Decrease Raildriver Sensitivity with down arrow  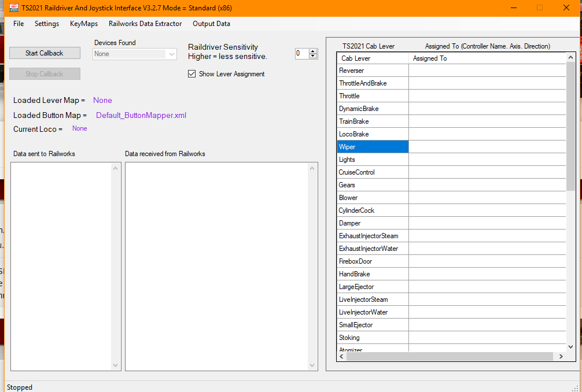click(313, 56)
